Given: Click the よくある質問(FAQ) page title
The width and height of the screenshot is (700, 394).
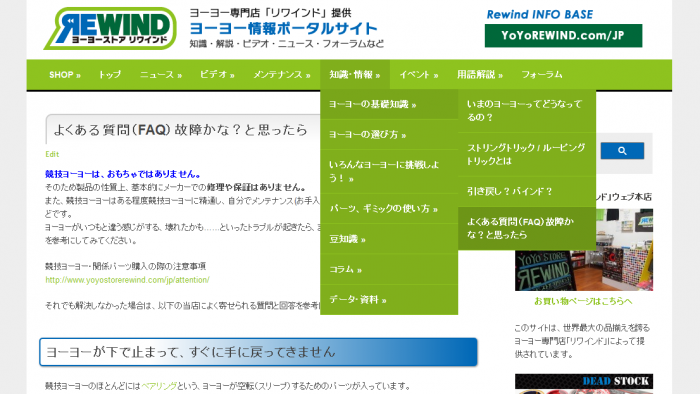Looking at the screenshot, I should tap(181, 130).
